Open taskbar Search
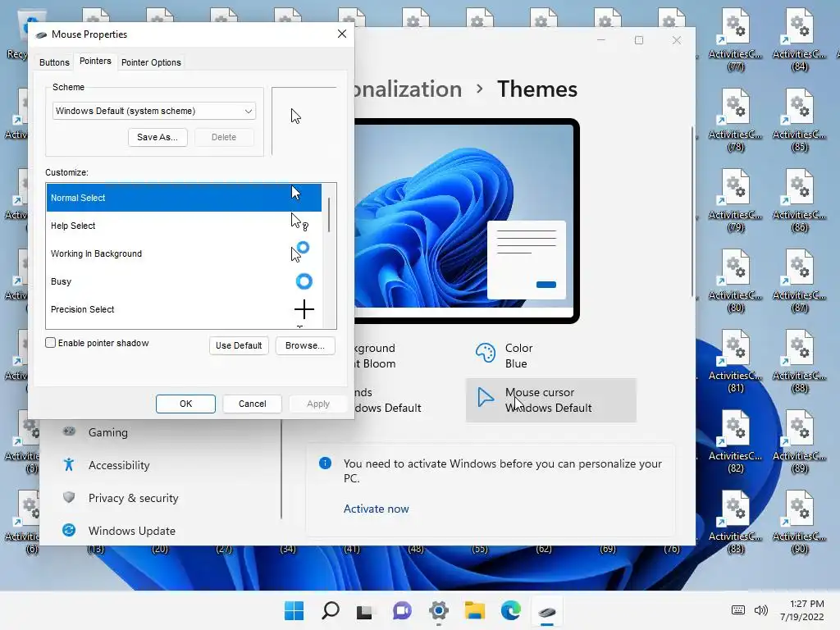 [x=330, y=610]
